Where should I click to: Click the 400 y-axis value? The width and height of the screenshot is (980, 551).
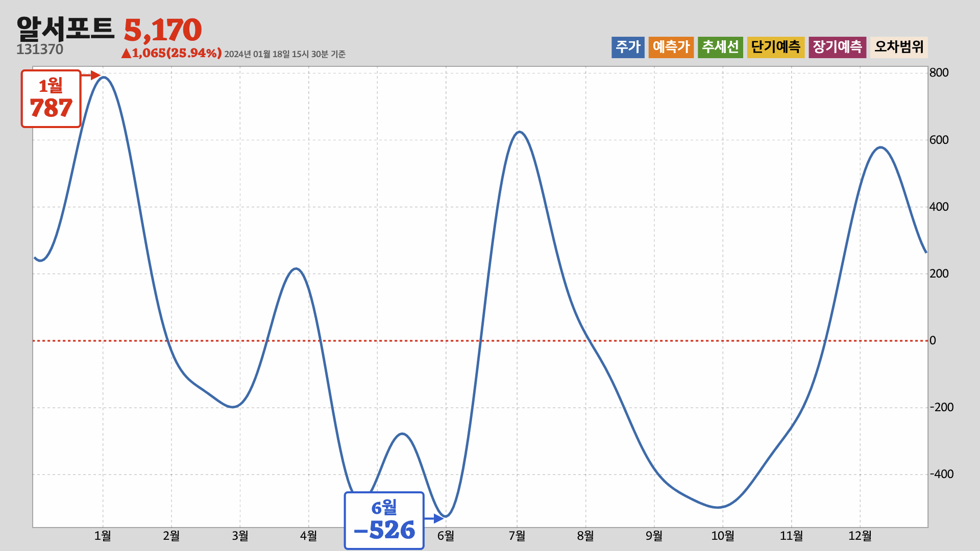[x=939, y=207]
